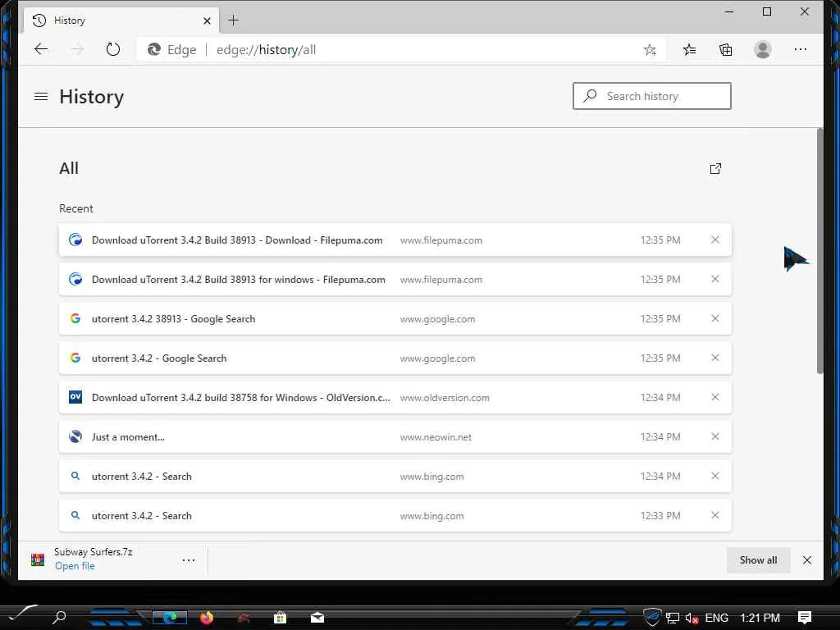Open the notification center icon

(804, 618)
